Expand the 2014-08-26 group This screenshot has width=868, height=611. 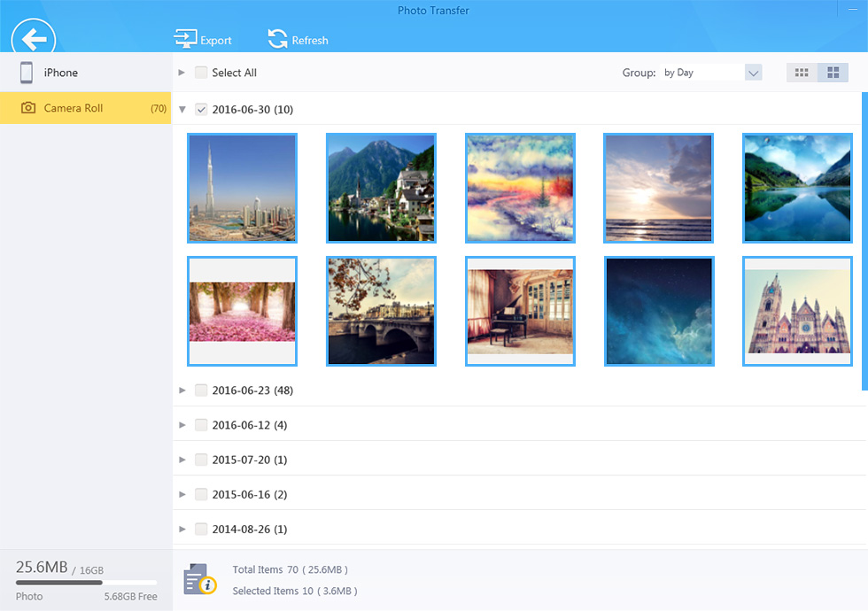182,530
